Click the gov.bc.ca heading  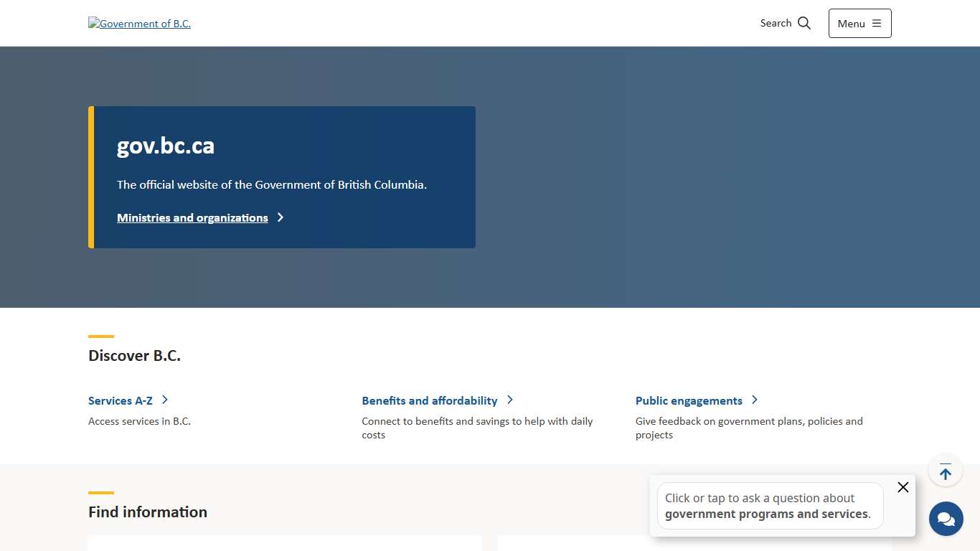166,146
